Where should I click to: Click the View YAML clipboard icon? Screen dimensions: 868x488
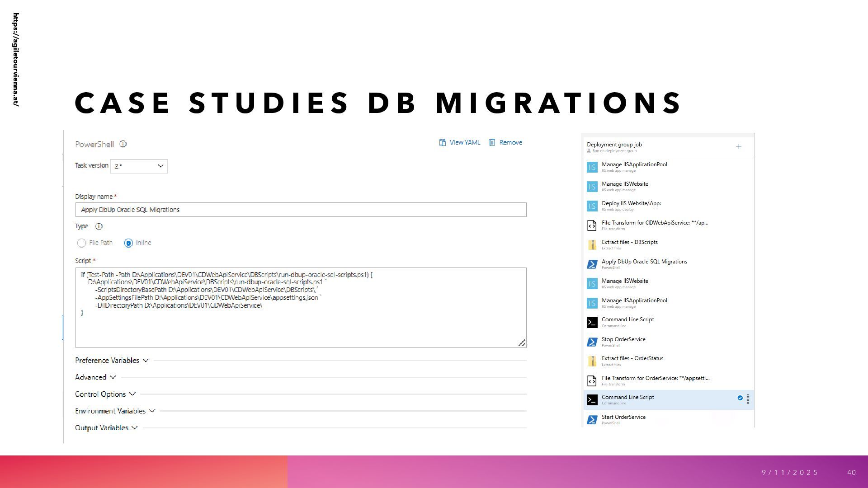pyautogui.click(x=443, y=143)
